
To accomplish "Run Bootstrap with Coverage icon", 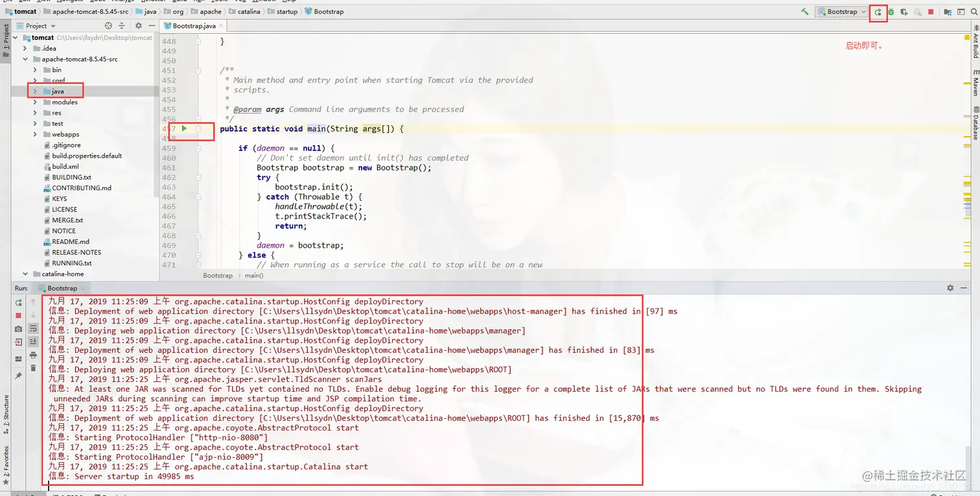I will [904, 12].
